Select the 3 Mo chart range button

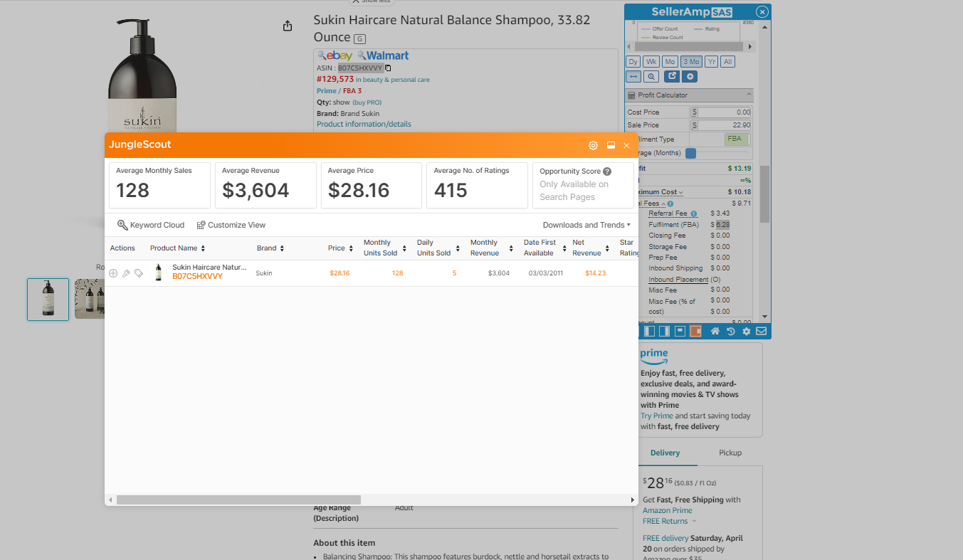tap(690, 62)
